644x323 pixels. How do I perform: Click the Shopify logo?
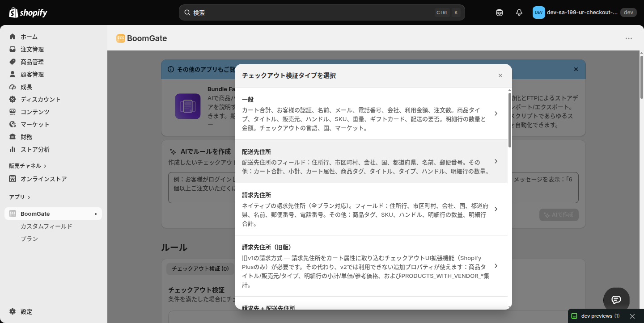click(x=28, y=13)
